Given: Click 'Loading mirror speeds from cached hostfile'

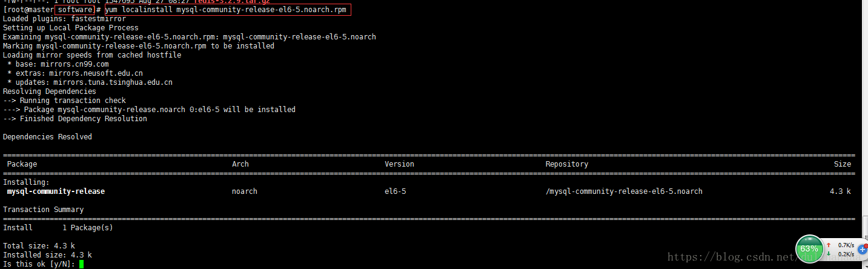Looking at the screenshot, I should point(92,55).
